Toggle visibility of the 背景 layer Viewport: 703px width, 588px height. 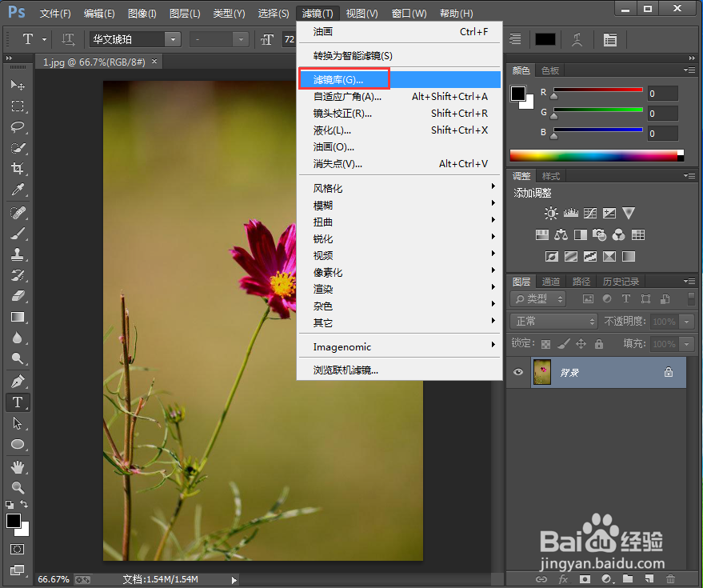coord(517,372)
